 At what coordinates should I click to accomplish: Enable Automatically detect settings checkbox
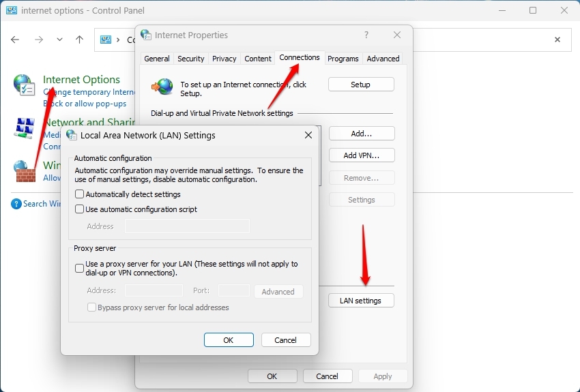tap(79, 194)
